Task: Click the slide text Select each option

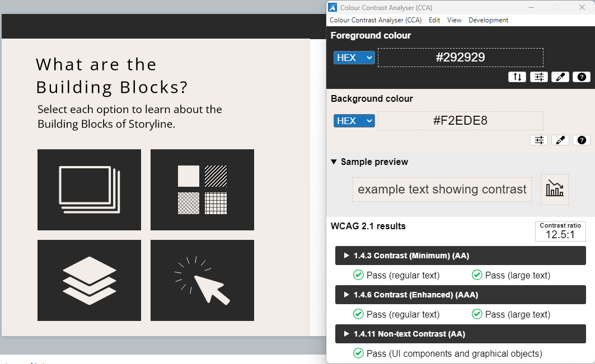Action: (x=130, y=116)
